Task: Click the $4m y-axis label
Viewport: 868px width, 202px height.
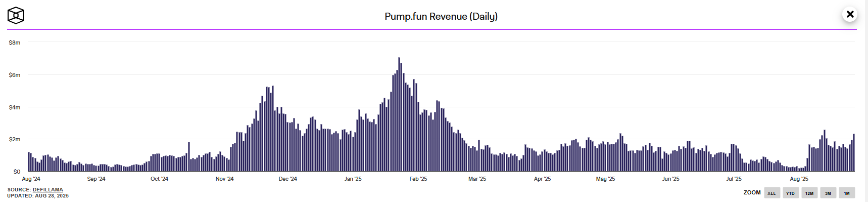Action: tap(15, 107)
